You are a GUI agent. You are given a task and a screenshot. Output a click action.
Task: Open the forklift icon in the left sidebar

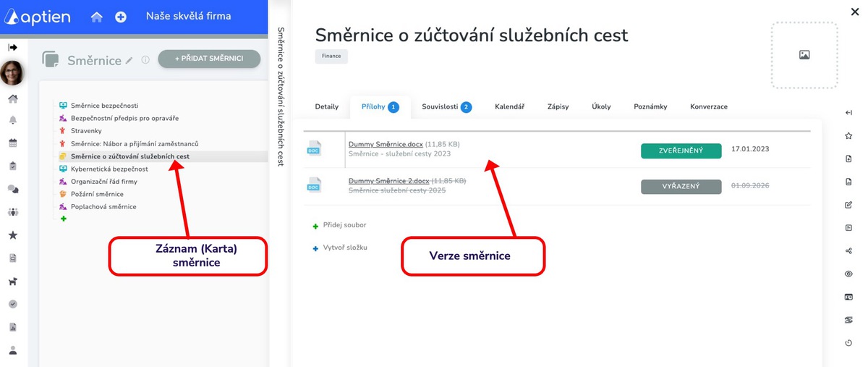point(12,282)
